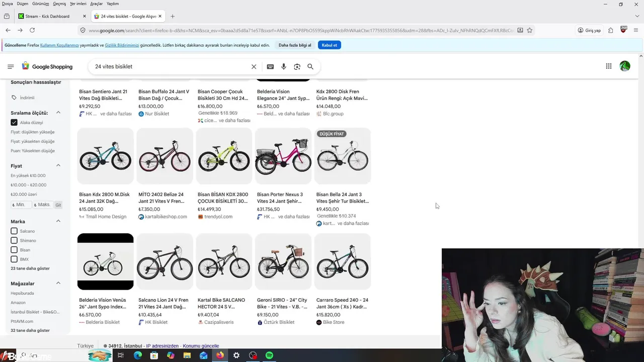Filter price by ₺10.000 - ₺20.000
The height and width of the screenshot is (362, 644).
pos(29,185)
